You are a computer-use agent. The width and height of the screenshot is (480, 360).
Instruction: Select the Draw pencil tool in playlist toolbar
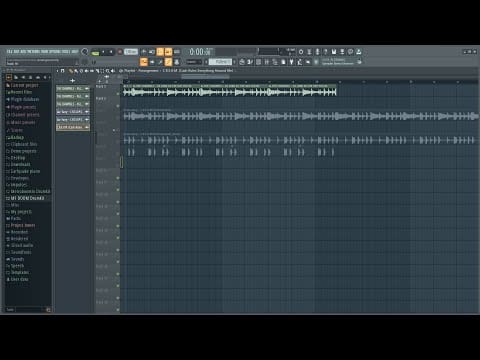click(71, 71)
